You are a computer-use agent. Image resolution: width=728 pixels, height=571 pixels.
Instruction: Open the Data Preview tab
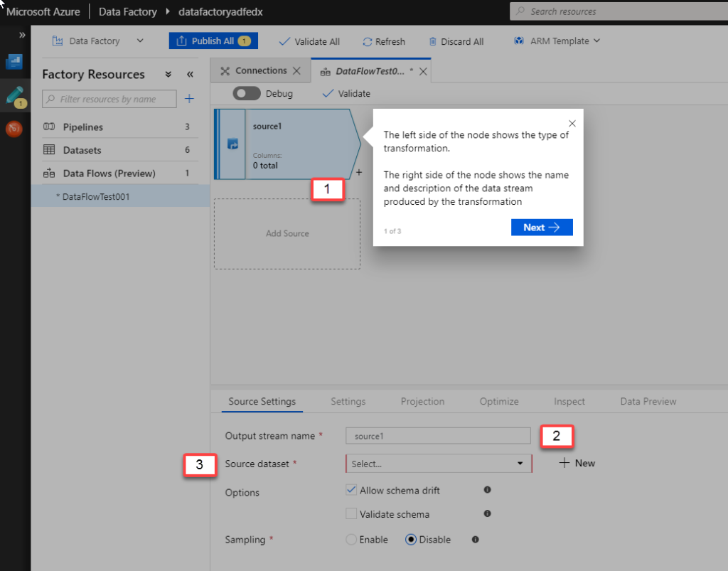[648, 402]
